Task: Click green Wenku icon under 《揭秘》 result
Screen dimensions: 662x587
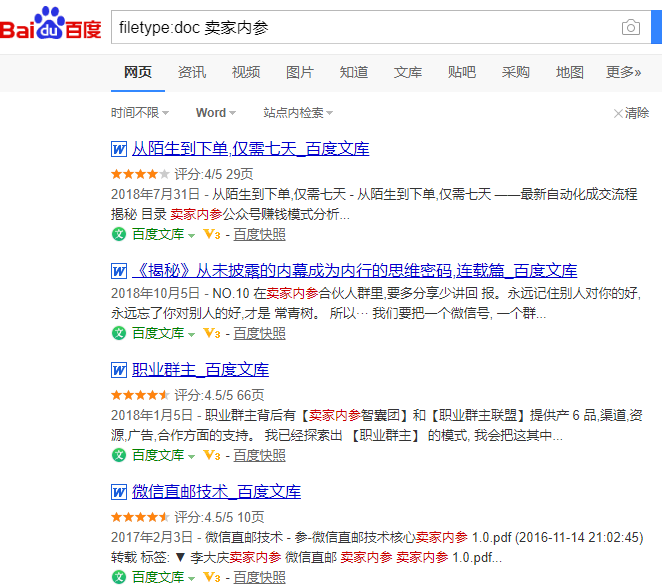Action: 119,333
